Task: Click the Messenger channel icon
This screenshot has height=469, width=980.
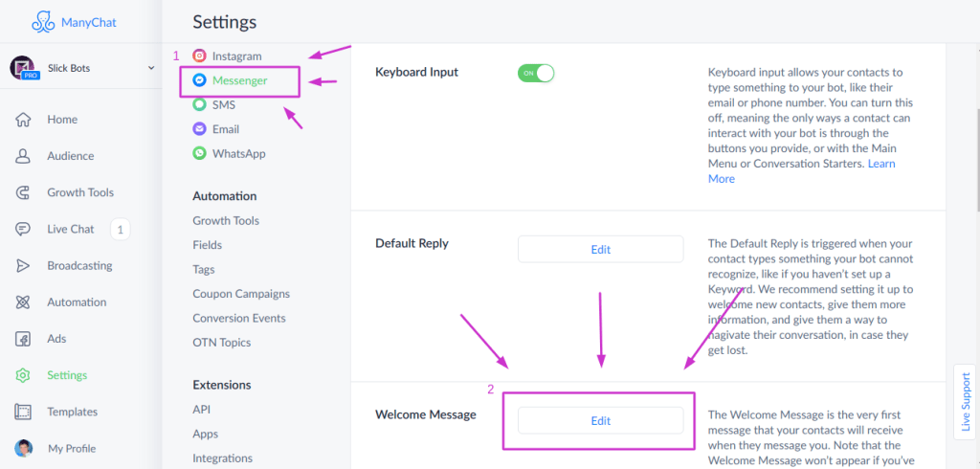Action: point(199,80)
